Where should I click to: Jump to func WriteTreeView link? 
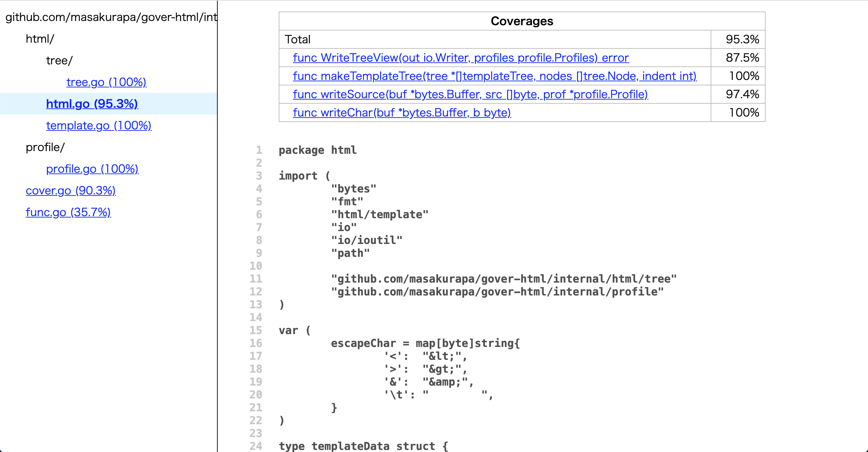pyautogui.click(x=460, y=58)
